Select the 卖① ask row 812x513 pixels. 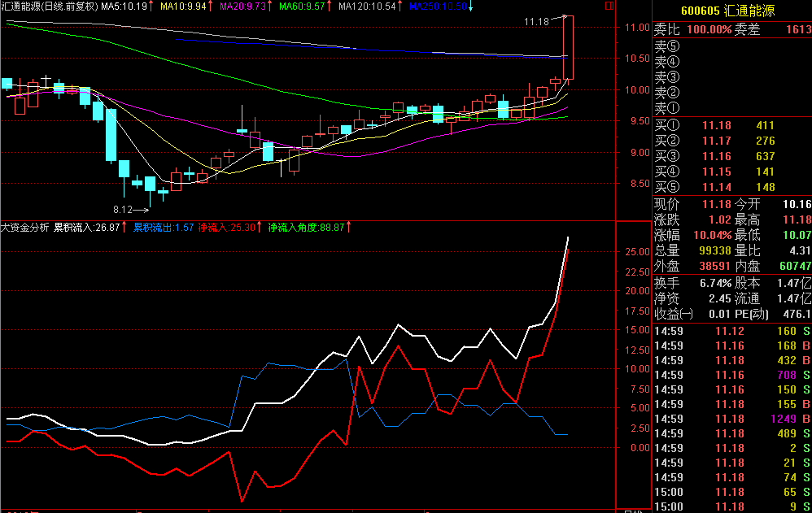pos(731,108)
